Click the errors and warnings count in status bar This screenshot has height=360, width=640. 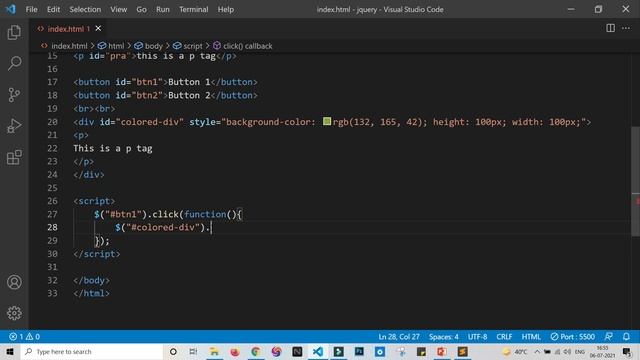(24, 337)
